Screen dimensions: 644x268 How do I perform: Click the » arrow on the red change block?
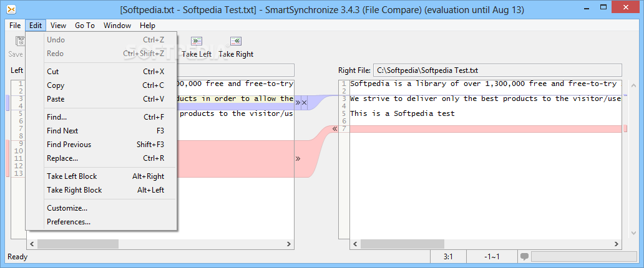click(298, 159)
